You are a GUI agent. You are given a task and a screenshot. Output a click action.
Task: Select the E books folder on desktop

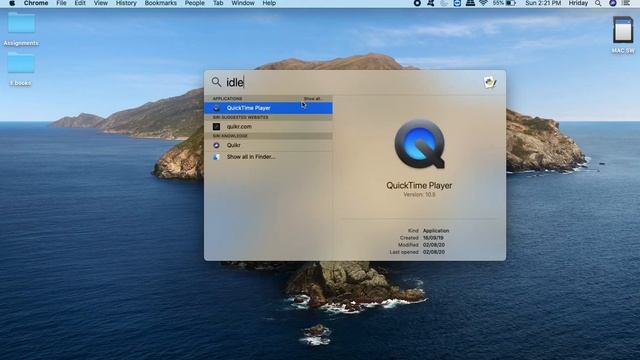point(21,69)
